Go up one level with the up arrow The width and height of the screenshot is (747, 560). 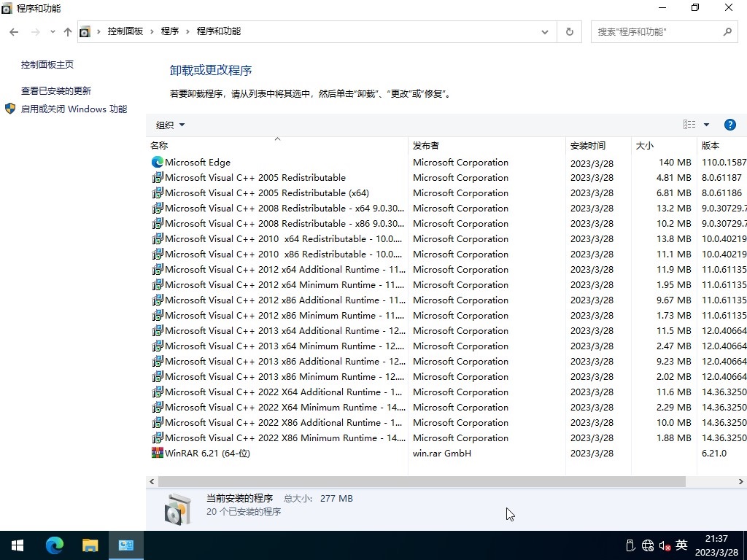pyautogui.click(x=67, y=31)
